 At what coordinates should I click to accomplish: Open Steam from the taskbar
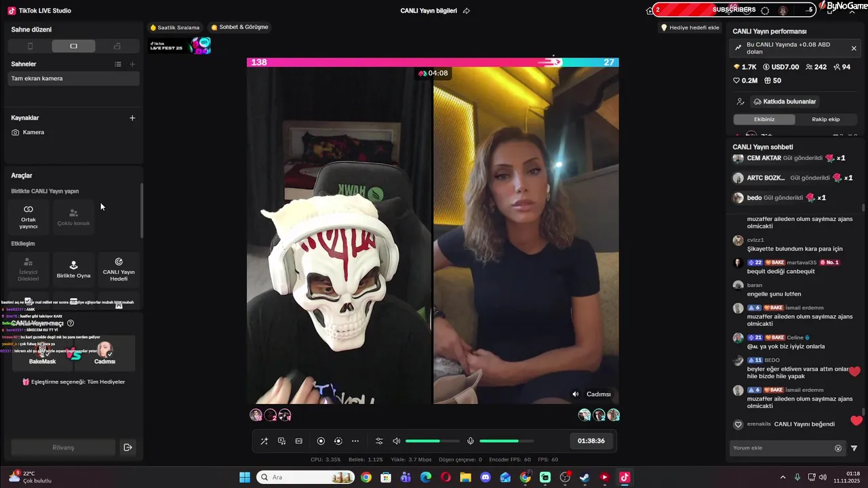pos(585,478)
